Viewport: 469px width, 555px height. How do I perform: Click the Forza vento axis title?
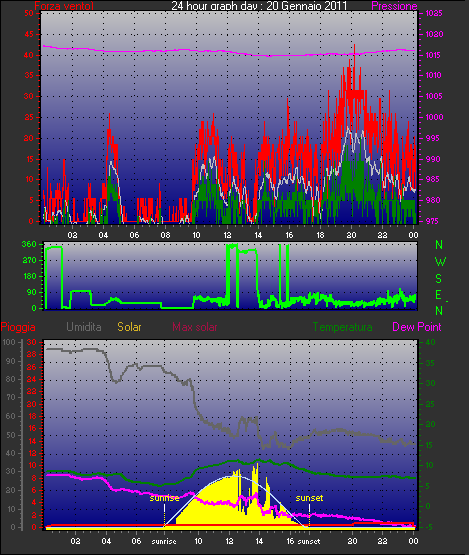point(64,6)
